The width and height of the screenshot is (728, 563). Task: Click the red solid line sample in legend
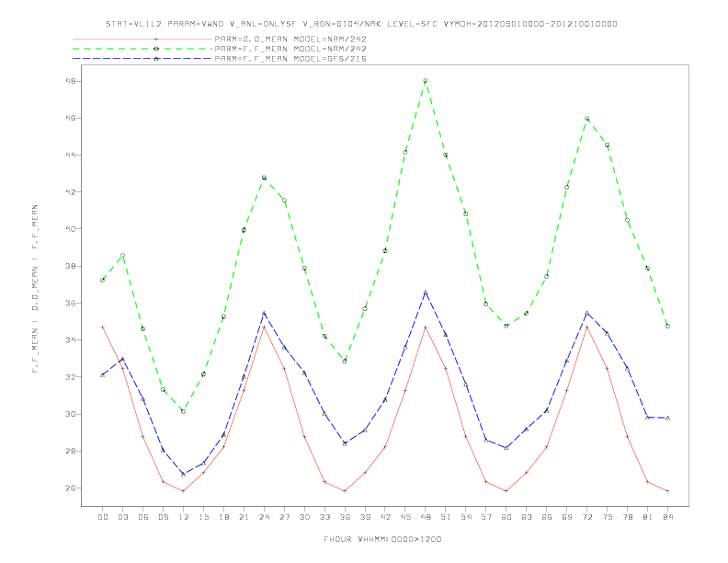point(142,39)
